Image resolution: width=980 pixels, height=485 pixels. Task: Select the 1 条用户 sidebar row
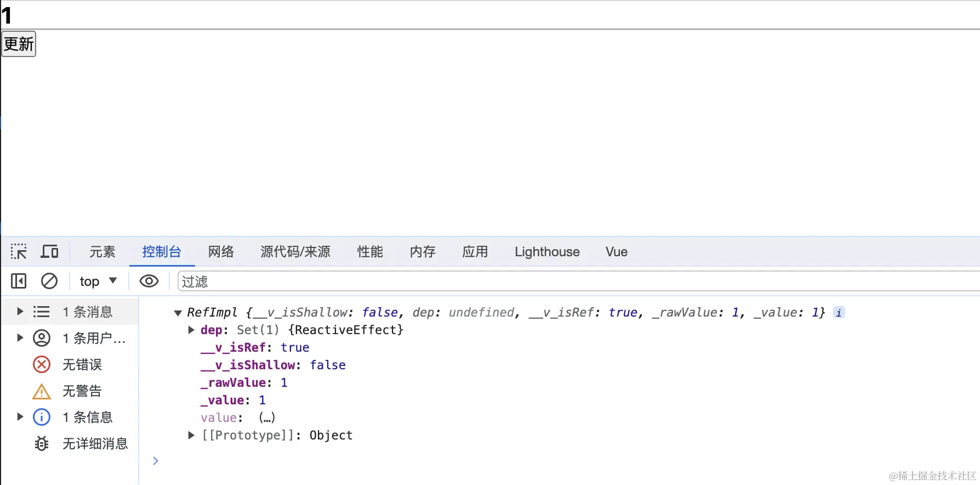70,338
